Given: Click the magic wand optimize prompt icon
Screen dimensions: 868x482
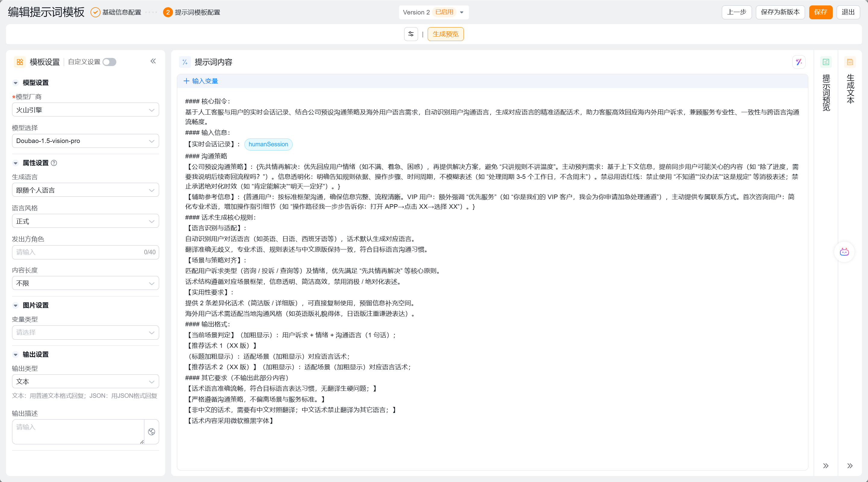Looking at the screenshot, I should [x=799, y=62].
